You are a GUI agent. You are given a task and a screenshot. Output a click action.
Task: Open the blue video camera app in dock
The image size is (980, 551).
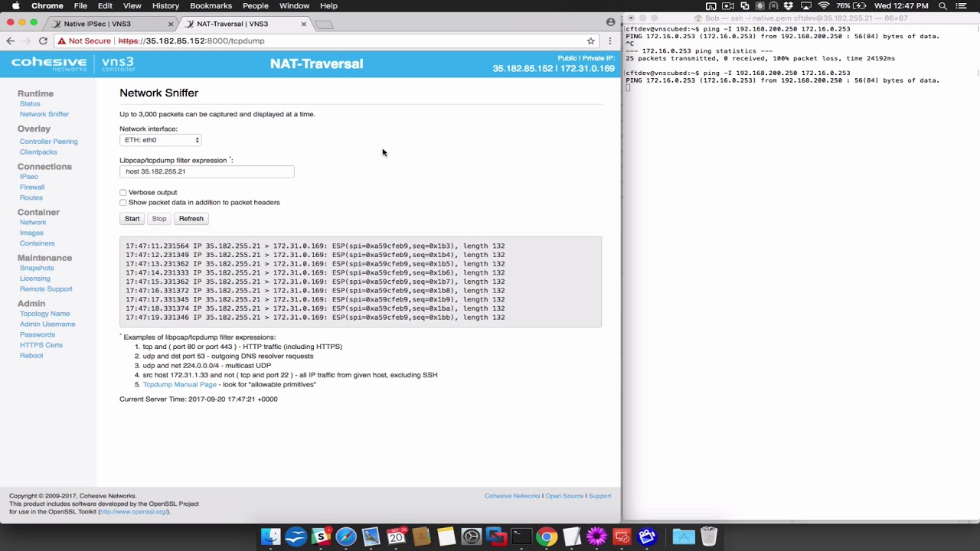pyautogui.click(x=647, y=537)
